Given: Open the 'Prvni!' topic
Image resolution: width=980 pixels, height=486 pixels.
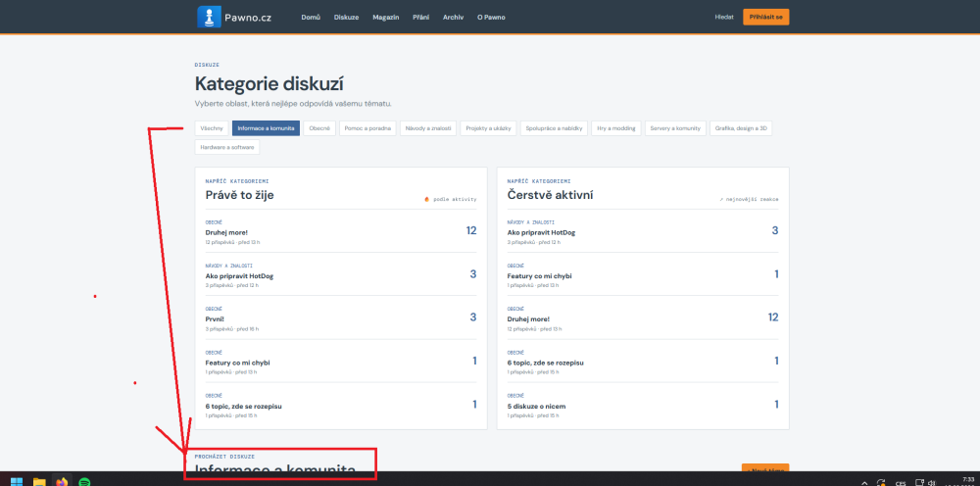Looking at the screenshot, I should click(215, 318).
